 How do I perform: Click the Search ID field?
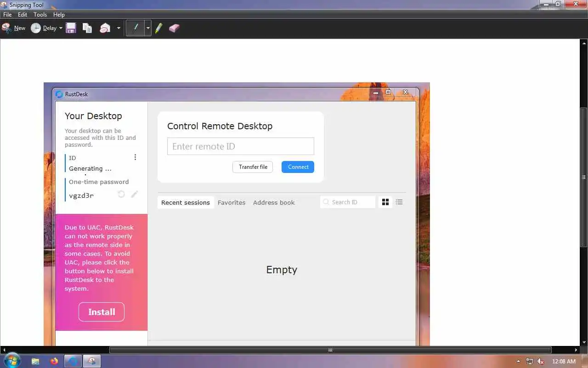pyautogui.click(x=348, y=202)
